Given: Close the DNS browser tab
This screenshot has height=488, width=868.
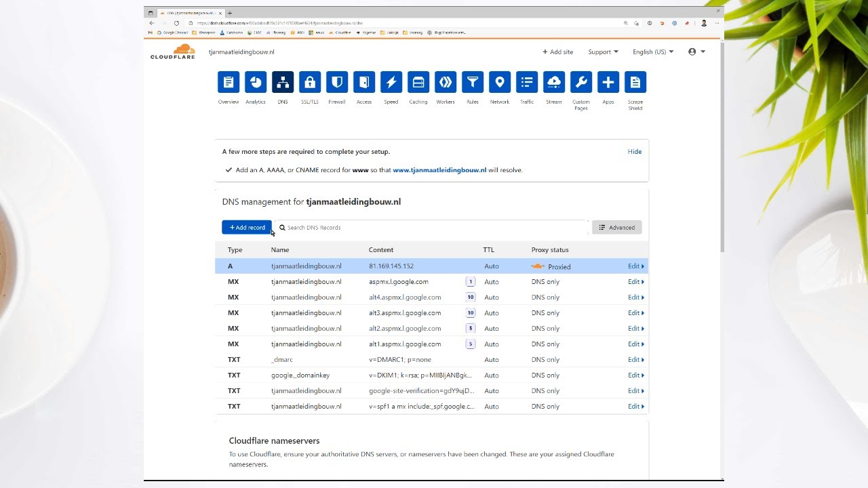Looking at the screenshot, I should coord(220,13).
